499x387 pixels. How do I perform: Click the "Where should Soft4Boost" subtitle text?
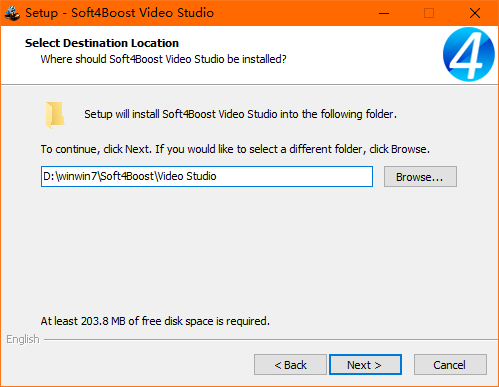pyautogui.click(x=163, y=59)
